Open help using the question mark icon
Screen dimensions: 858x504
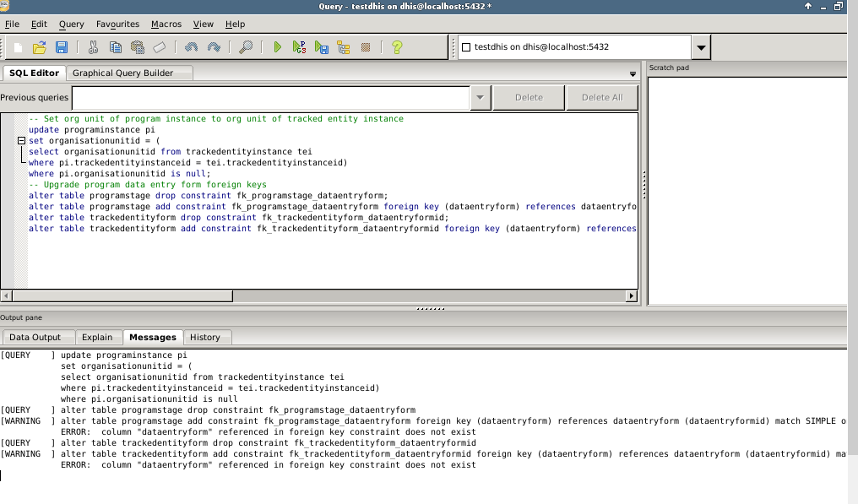coord(396,47)
